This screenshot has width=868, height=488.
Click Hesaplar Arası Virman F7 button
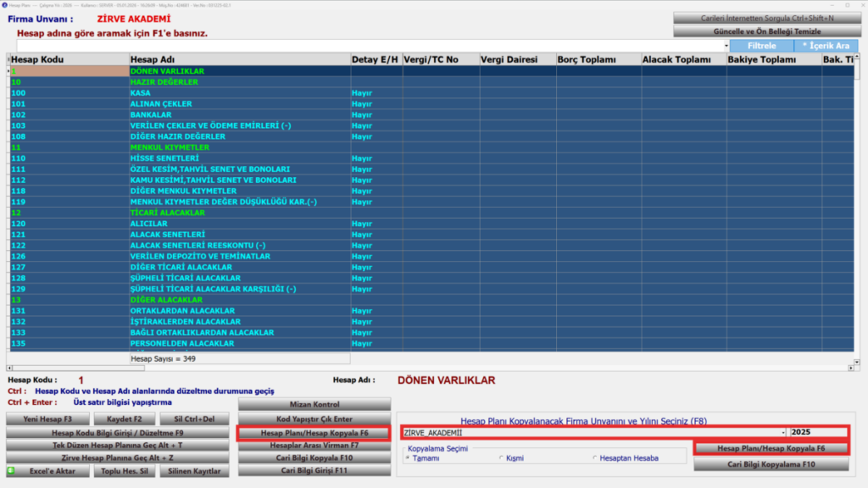pos(314,446)
